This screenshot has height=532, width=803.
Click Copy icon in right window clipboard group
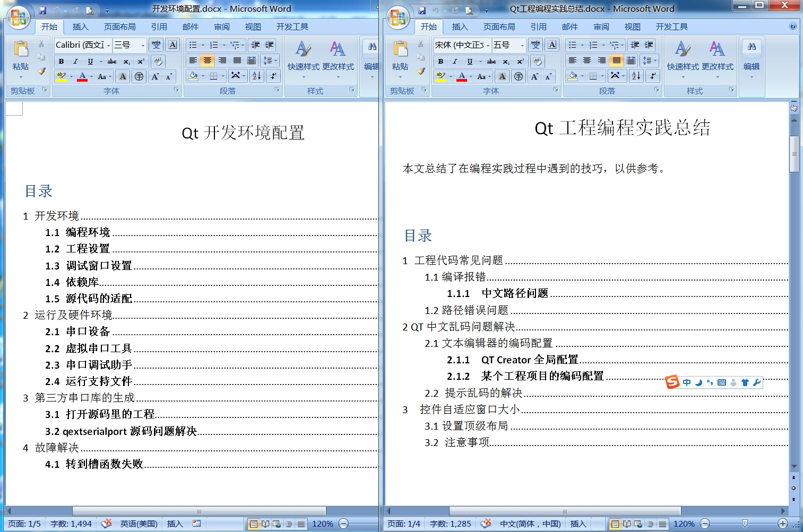pyautogui.click(x=421, y=57)
